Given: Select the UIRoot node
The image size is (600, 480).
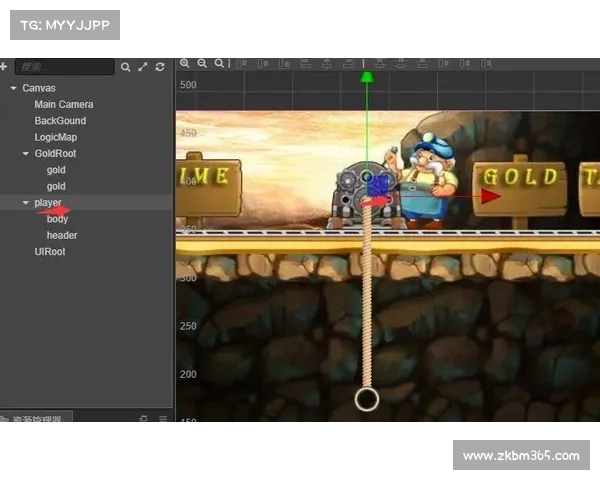Looking at the screenshot, I should pos(50,252).
